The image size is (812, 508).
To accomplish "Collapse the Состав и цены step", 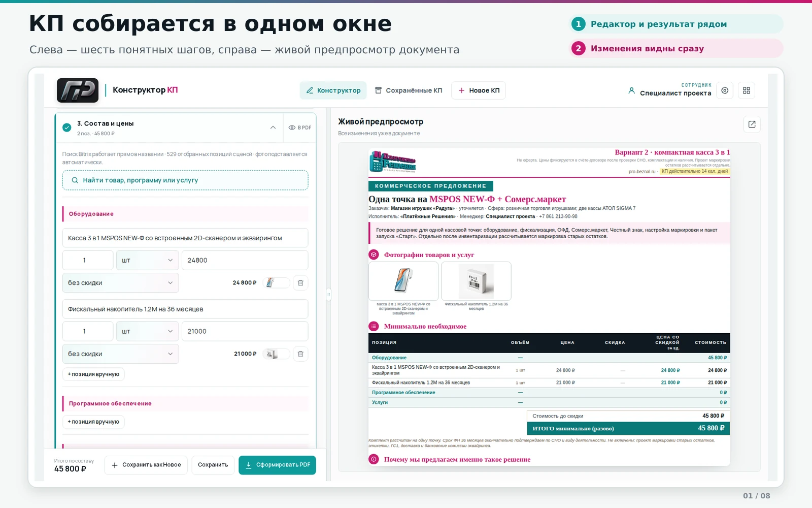I will click(x=273, y=128).
